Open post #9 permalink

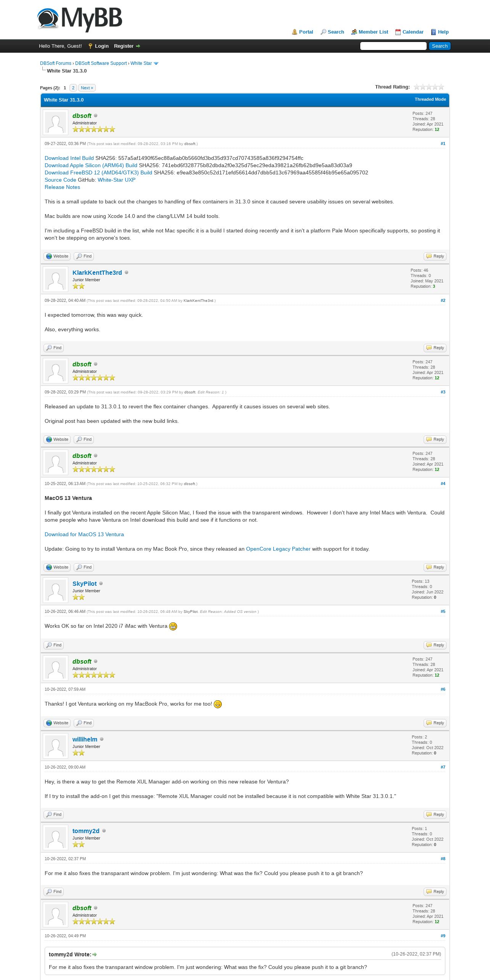coord(443,936)
